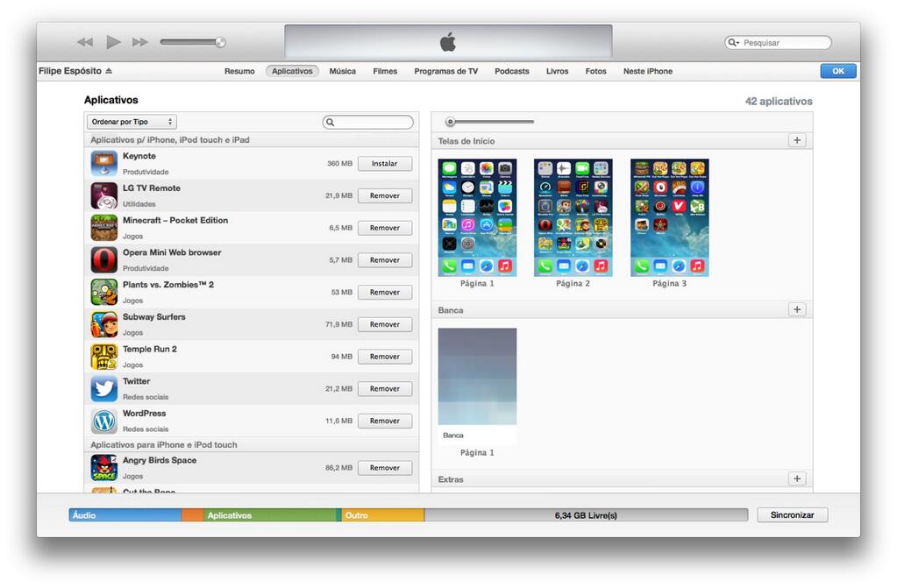Select the Keynote app icon
The height and width of the screenshot is (588, 897).
(104, 164)
